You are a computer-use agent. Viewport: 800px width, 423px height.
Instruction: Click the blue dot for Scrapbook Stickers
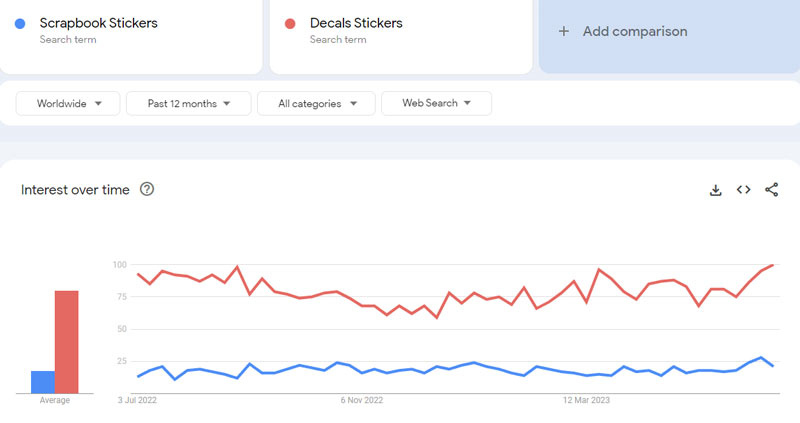pyautogui.click(x=21, y=23)
